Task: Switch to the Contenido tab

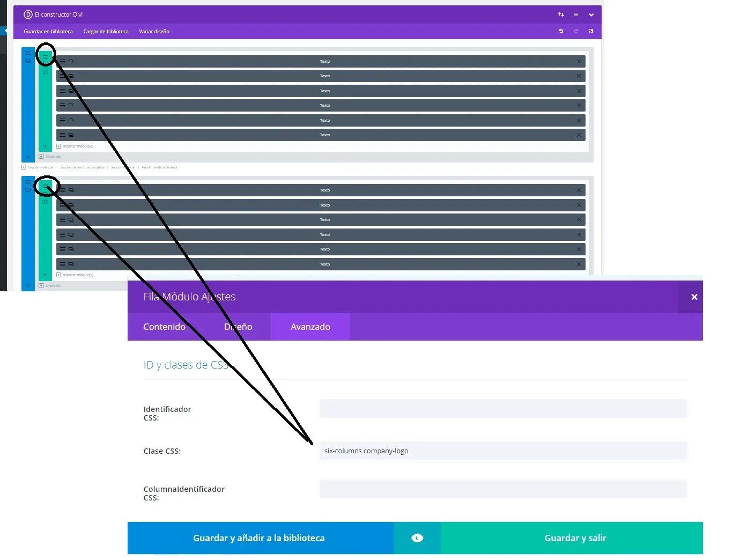Action: tap(164, 327)
